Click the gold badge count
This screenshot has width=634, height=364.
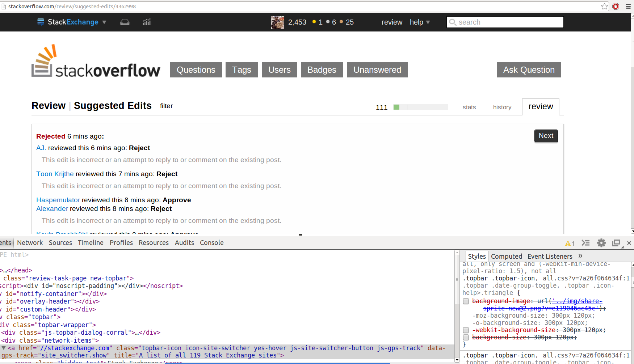318,22
